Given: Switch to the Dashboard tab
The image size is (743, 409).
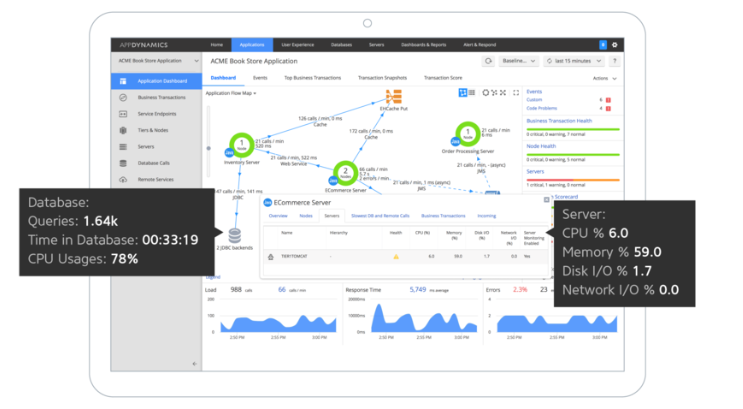Looking at the screenshot, I should click(223, 78).
